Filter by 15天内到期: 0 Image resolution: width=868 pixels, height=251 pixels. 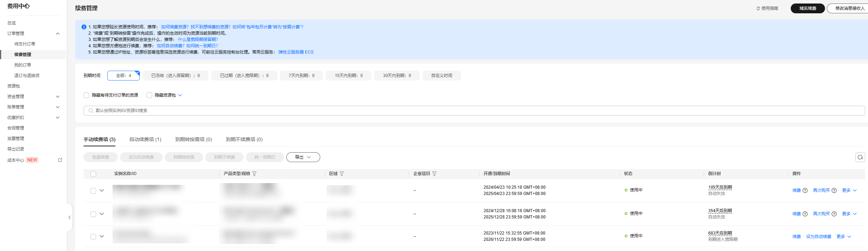point(349,76)
